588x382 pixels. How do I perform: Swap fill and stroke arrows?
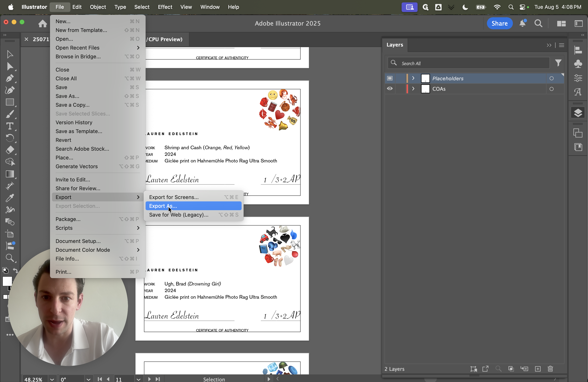pos(15,271)
